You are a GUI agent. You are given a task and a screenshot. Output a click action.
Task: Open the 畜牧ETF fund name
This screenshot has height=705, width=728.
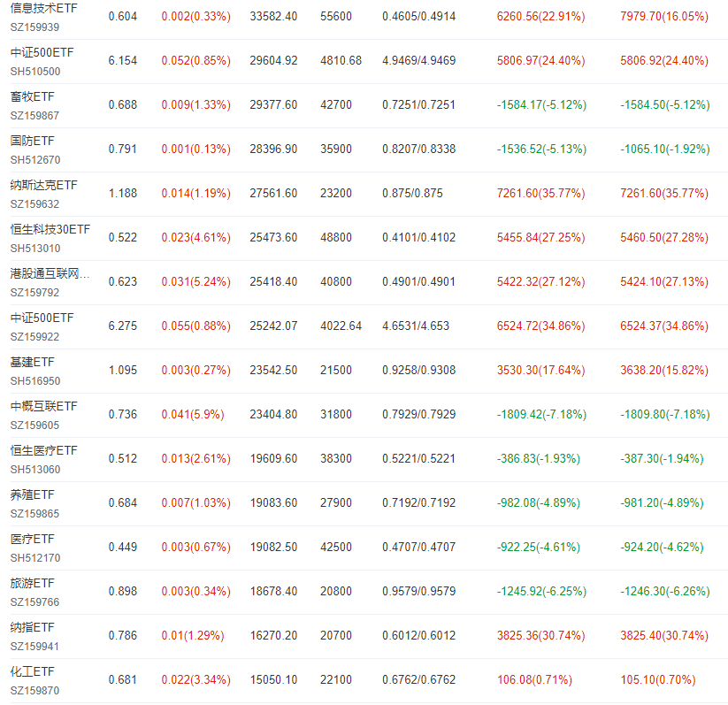pos(32,96)
